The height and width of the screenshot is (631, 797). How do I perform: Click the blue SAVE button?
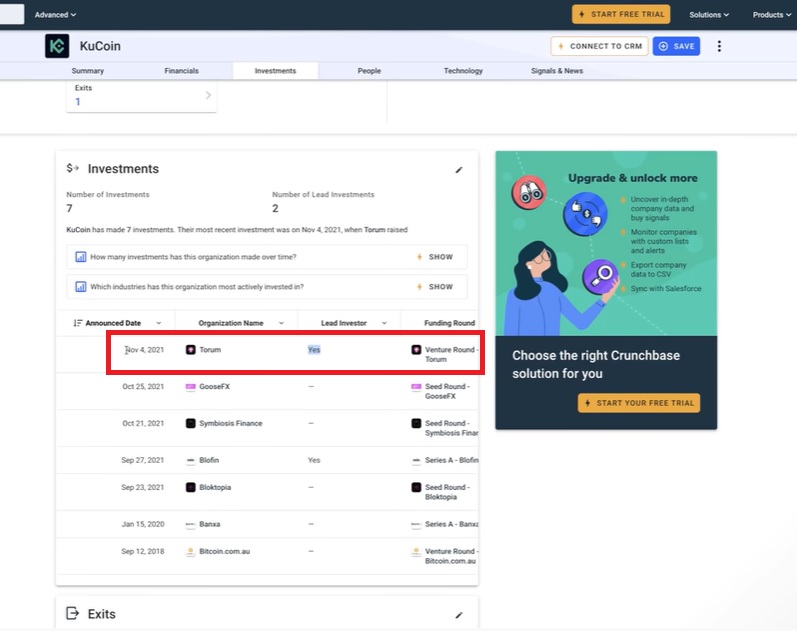click(x=677, y=46)
